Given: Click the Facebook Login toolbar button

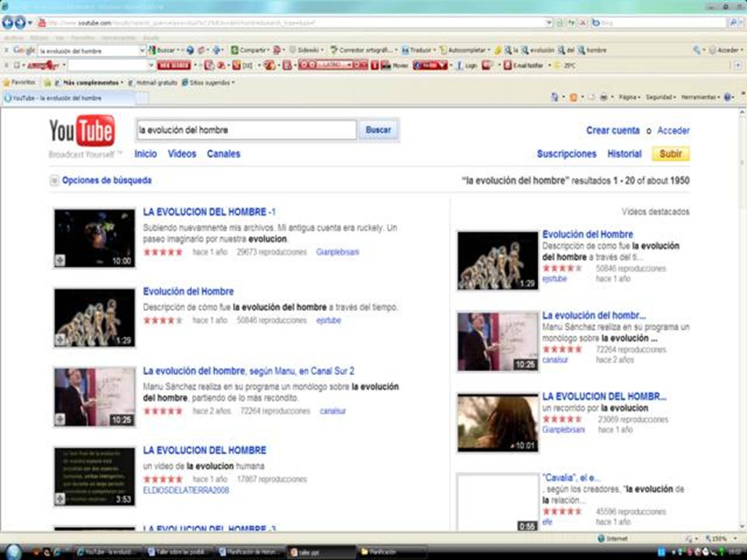Looking at the screenshot, I should click(467, 65).
